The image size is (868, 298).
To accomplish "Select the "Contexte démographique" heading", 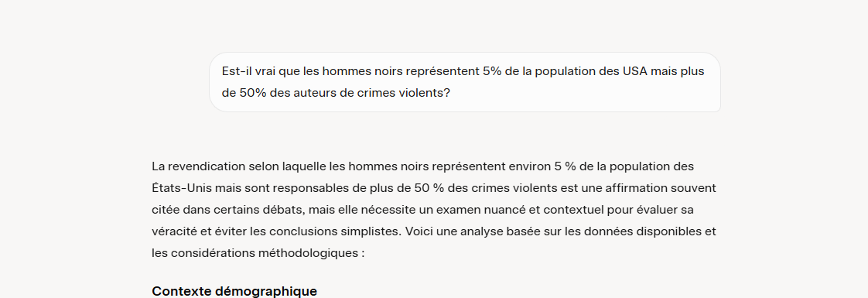I will pyautogui.click(x=234, y=291).
